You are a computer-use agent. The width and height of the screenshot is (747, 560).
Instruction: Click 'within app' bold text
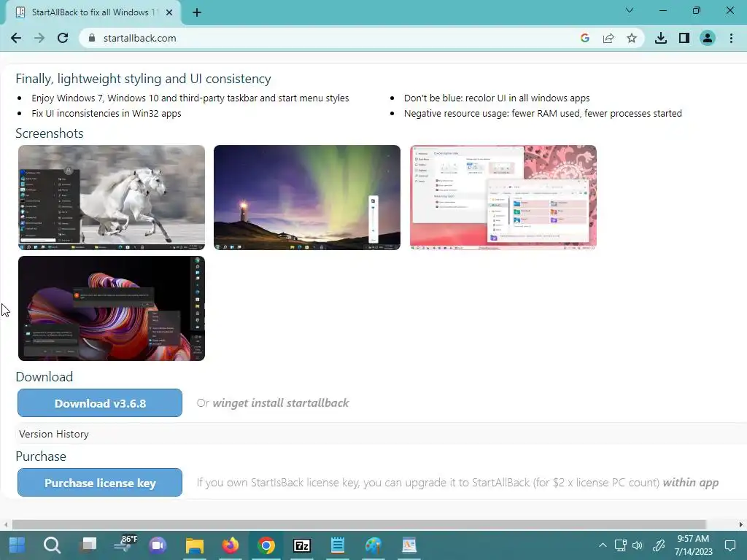(x=691, y=483)
